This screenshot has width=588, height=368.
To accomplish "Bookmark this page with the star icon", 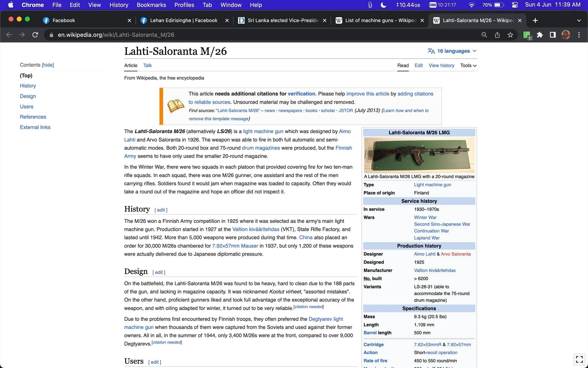I will click(x=510, y=35).
